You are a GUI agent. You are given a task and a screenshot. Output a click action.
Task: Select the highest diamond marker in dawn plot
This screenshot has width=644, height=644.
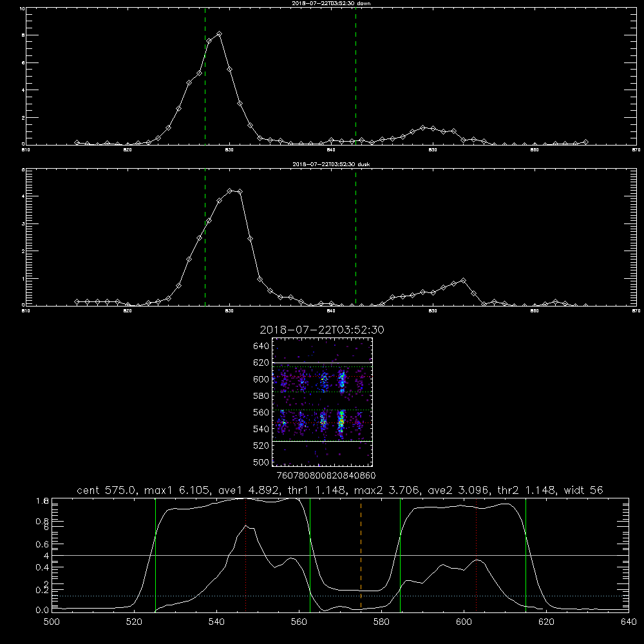tap(220, 33)
